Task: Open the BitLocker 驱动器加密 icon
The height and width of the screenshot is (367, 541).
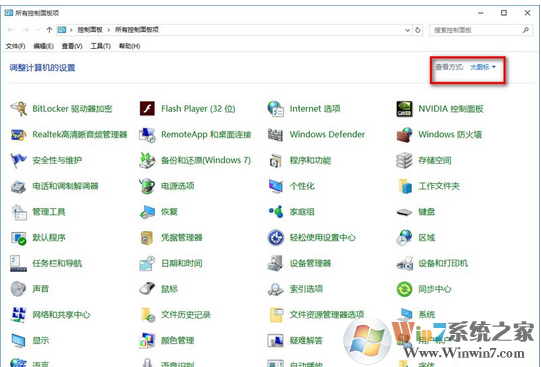Action: [18, 109]
